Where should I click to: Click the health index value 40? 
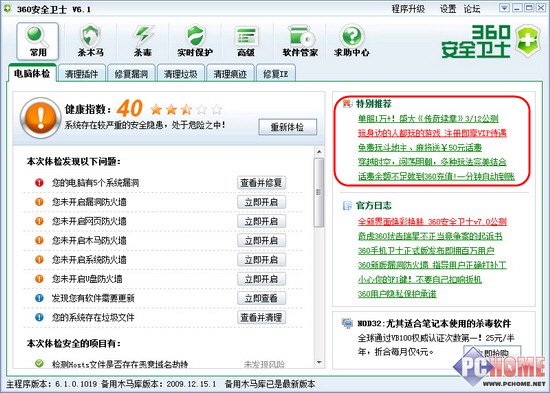coord(129,108)
